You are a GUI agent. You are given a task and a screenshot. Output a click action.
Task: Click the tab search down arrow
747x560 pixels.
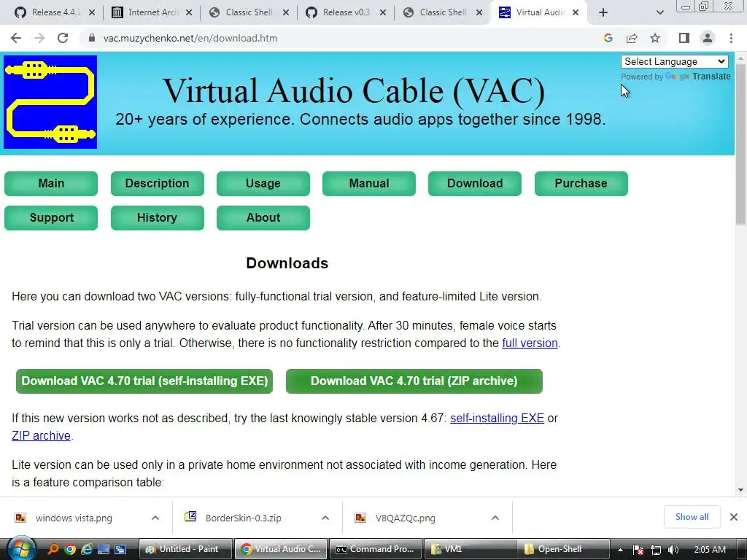[x=659, y=12]
